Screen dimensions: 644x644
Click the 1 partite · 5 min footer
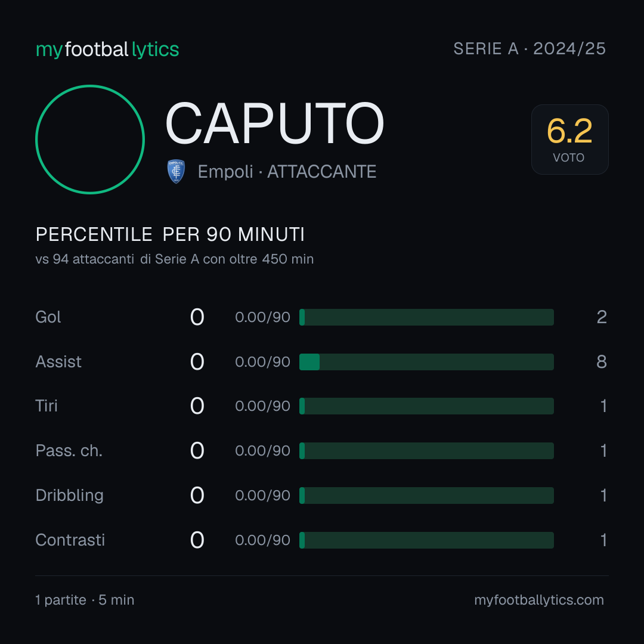85,600
